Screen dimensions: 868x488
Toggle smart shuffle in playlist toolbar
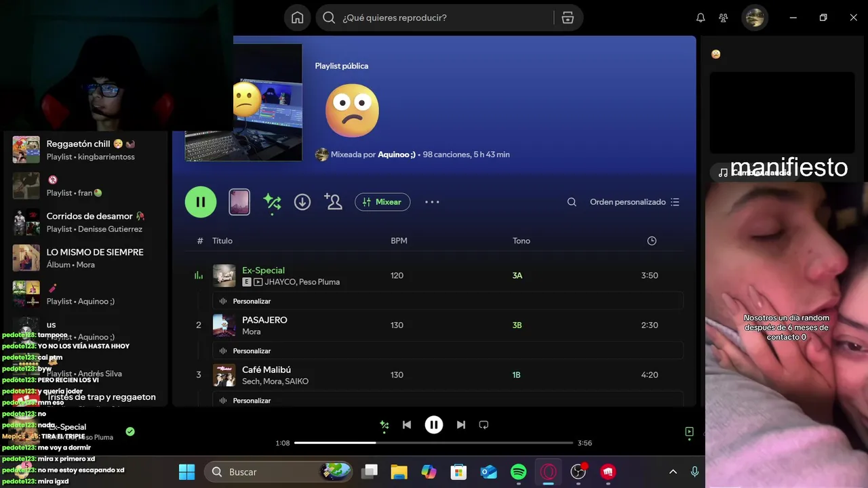click(x=272, y=202)
